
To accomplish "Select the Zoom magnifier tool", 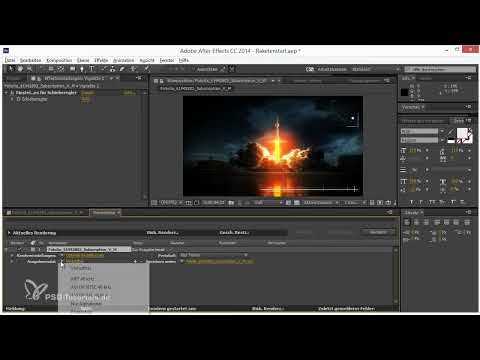I will [x=30, y=69].
